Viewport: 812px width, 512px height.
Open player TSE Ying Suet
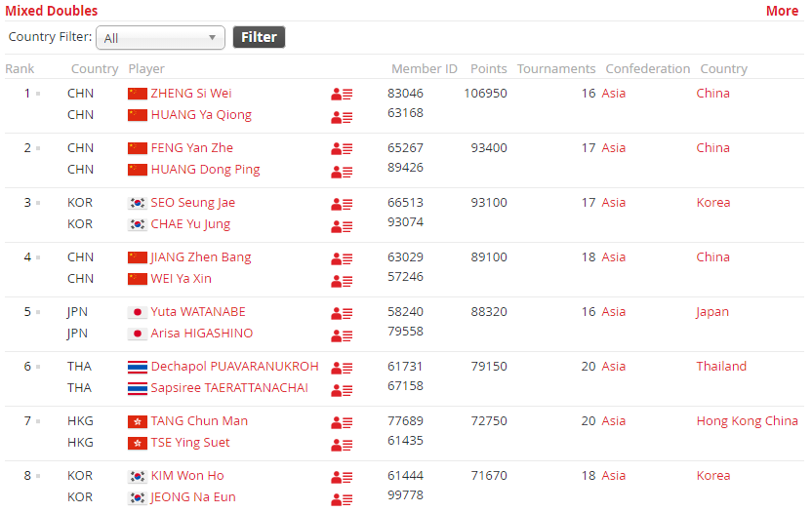[x=190, y=443]
